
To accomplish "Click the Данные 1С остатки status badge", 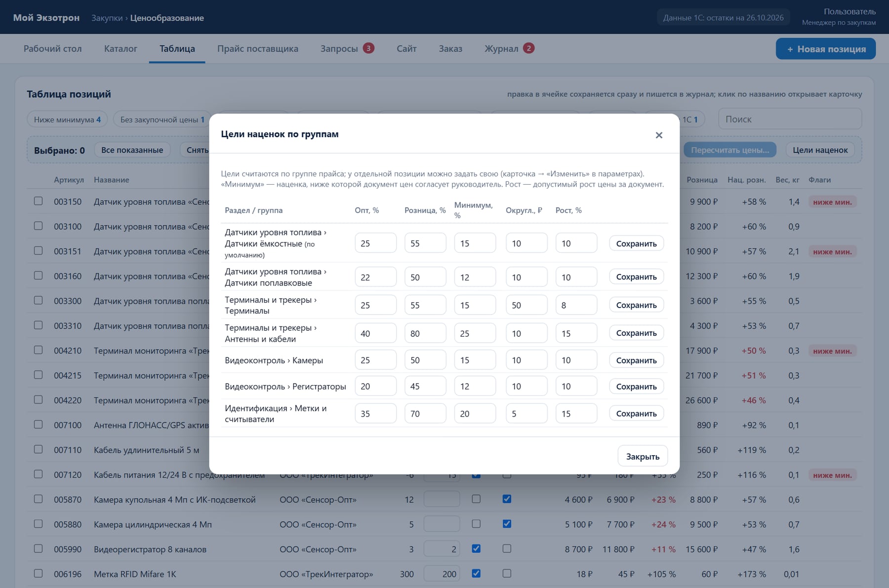I will click(723, 18).
